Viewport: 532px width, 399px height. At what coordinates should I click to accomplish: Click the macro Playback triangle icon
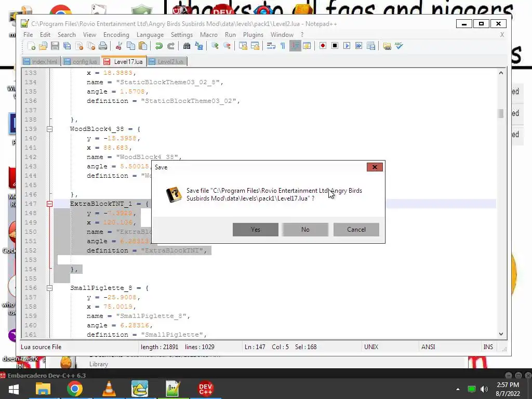(x=347, y=46)
